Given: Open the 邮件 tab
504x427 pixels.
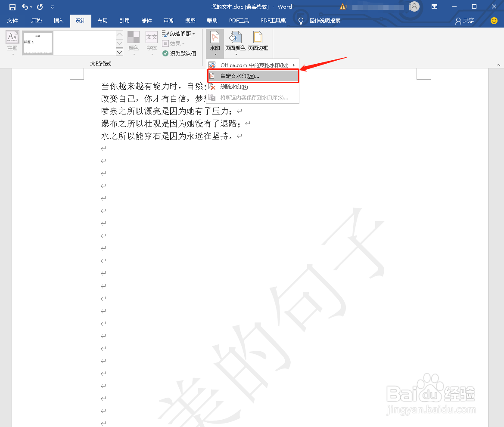Looking at the screenshot, I should point(146,21).
